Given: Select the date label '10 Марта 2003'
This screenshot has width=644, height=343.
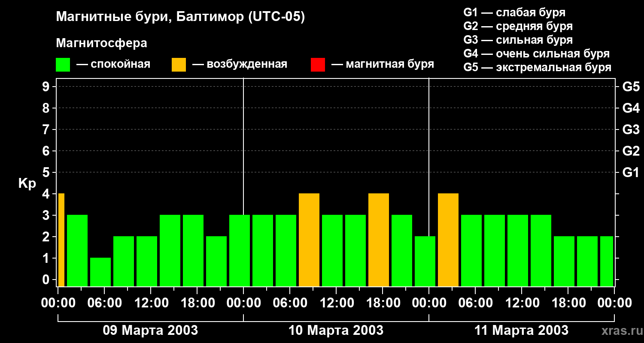Looking at the screenshot, I should tap(336, 330).
